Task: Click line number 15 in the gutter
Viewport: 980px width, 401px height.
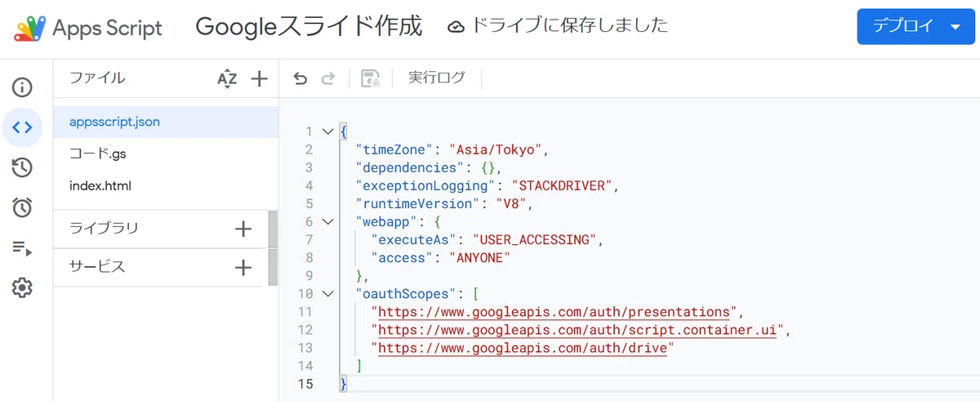Action: click(x=305, y=384)
